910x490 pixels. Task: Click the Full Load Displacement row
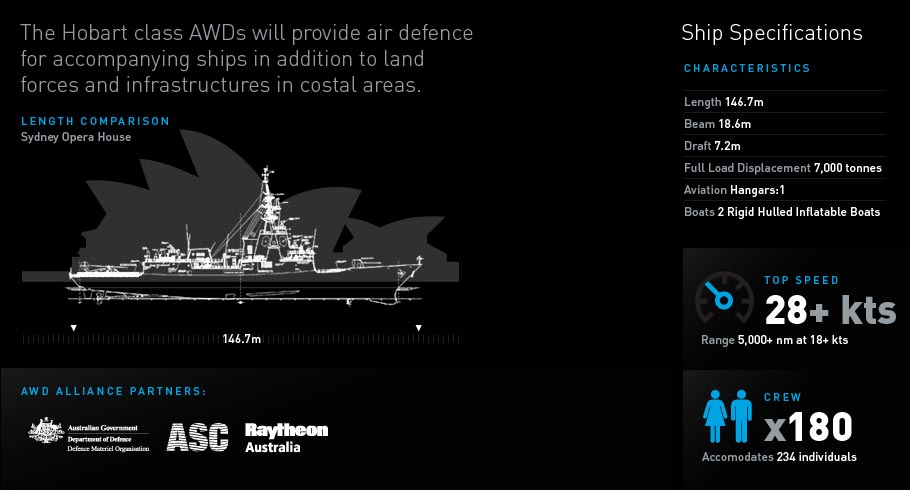click(x=782, y=168)
